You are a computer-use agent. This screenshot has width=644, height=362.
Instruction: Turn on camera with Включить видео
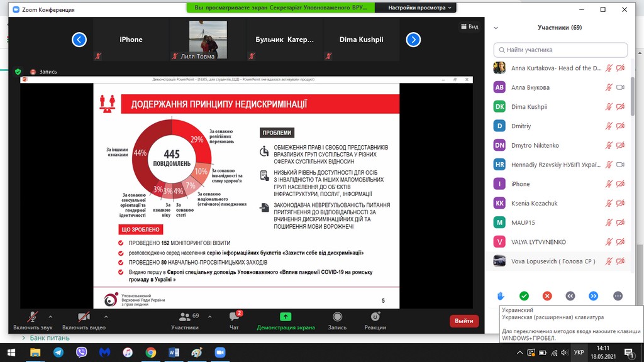point(83,320)
